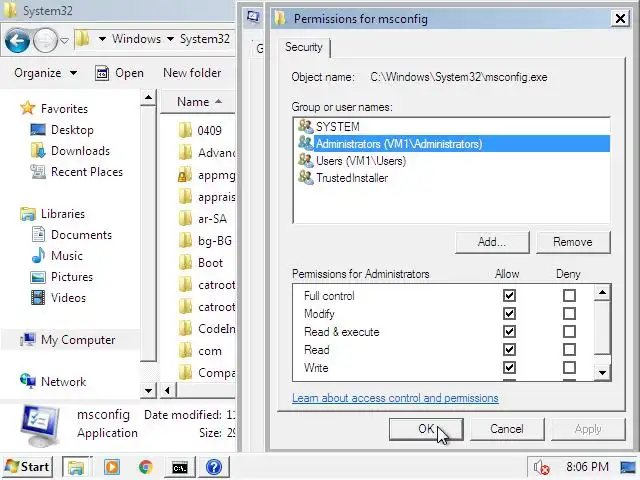
Task: Expand the dropdown arrow before Windows breadcrumb
Action: click(x=102, y=39)
